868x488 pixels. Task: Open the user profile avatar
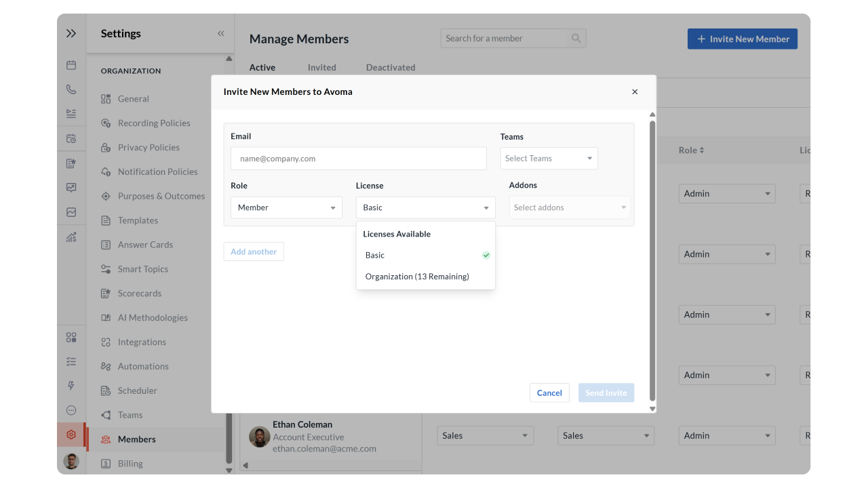[71, 462]
